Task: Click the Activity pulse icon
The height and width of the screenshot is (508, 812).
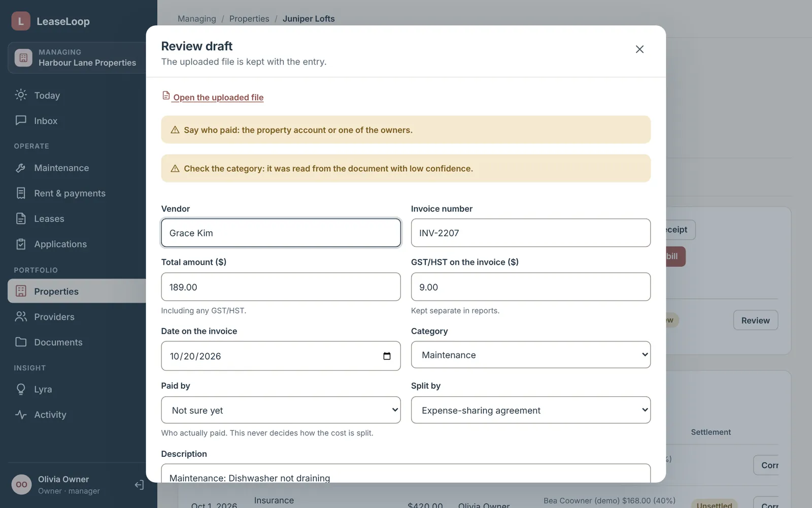Action: [x=21, y=415]
